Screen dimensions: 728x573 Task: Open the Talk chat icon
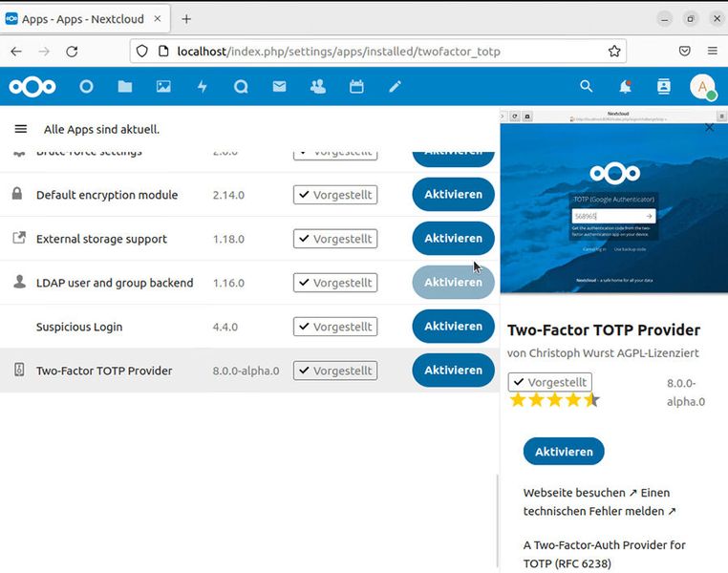coord(241,87)
